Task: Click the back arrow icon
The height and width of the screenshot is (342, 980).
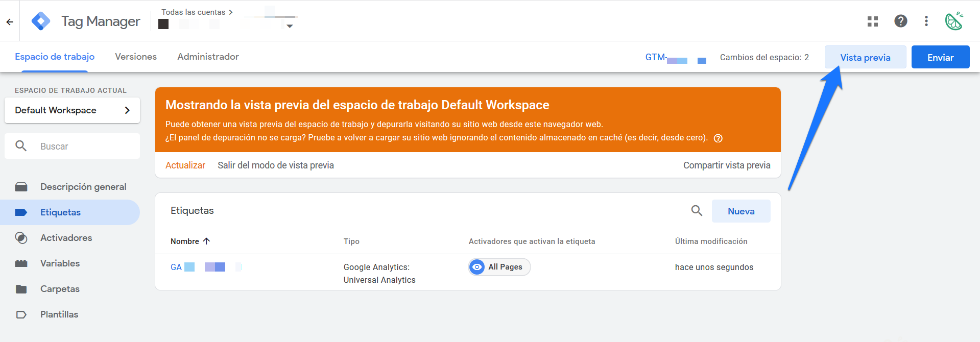Action: coord(10,21)
